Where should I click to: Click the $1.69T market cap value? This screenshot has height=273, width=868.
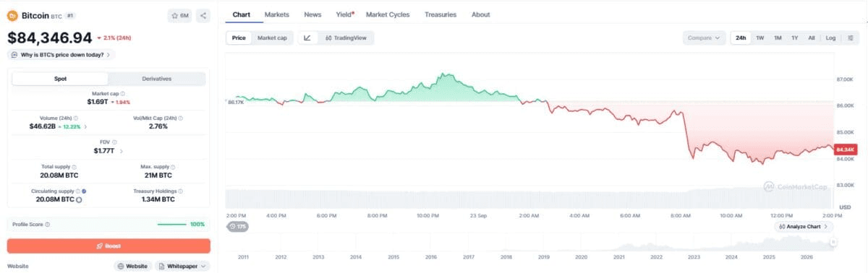click(97, 102)
